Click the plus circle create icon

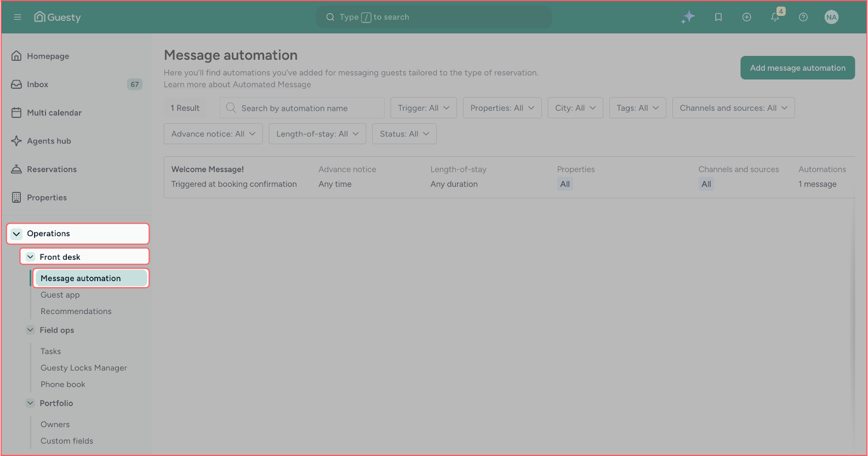click(x=746, y=17)
